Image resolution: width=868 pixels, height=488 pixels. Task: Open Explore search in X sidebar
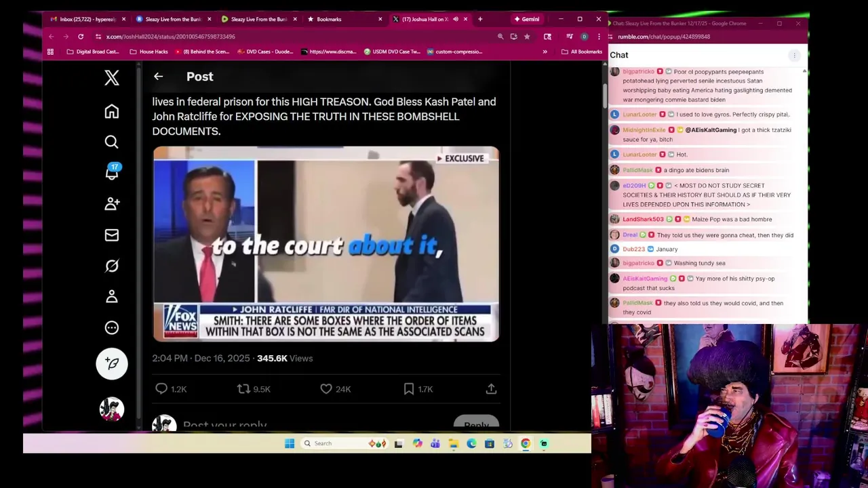click(x=112, y=142)
